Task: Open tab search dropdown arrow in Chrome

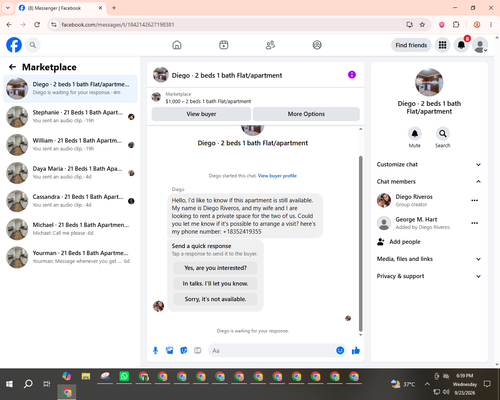Action: (x=8, y=8)
